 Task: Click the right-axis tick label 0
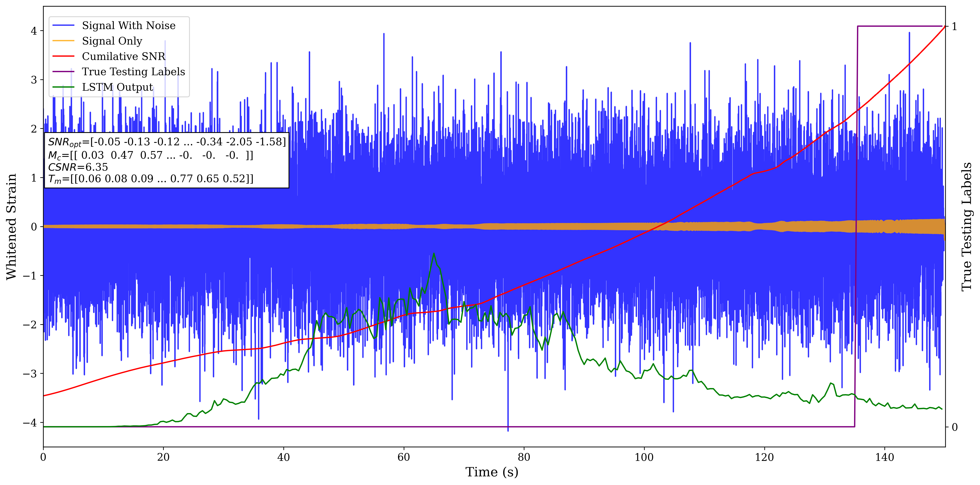954,427
